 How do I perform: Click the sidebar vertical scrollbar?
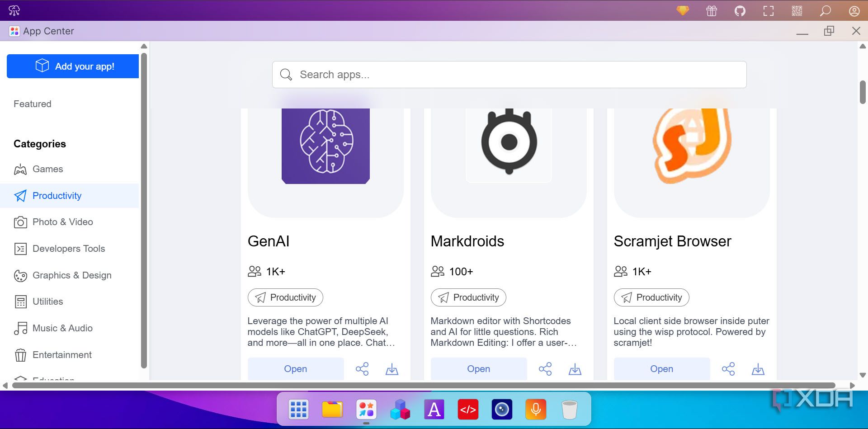tap(144, 211)
